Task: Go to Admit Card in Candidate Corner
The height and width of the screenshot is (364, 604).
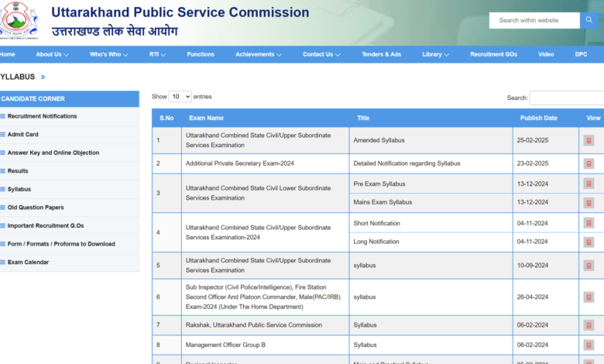Action: click(x=22, y=135)
